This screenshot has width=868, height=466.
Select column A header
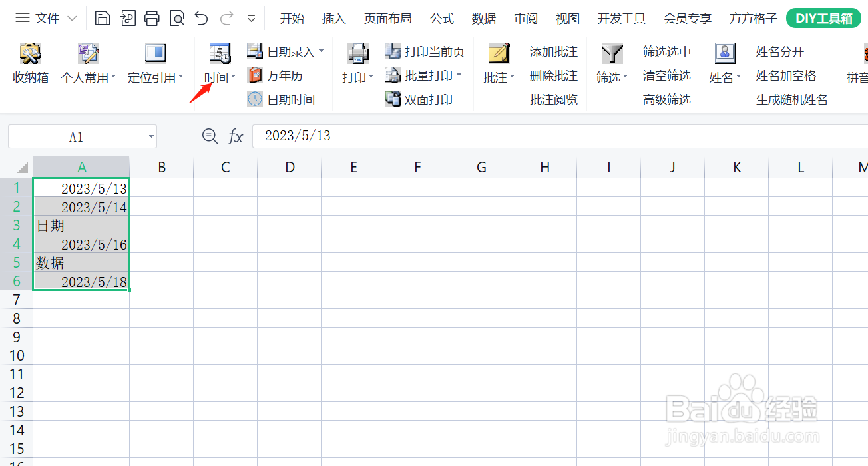pyautogui.click(x=81, y=167)
